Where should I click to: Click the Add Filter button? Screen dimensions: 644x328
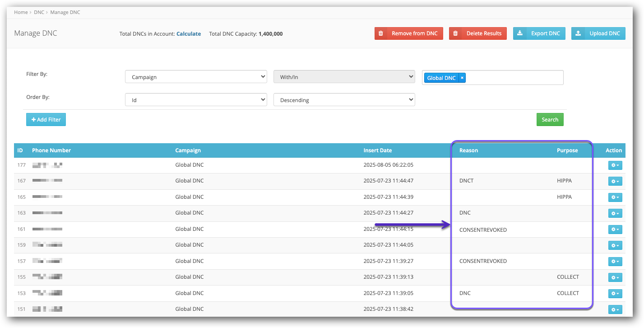click(46, 120)
